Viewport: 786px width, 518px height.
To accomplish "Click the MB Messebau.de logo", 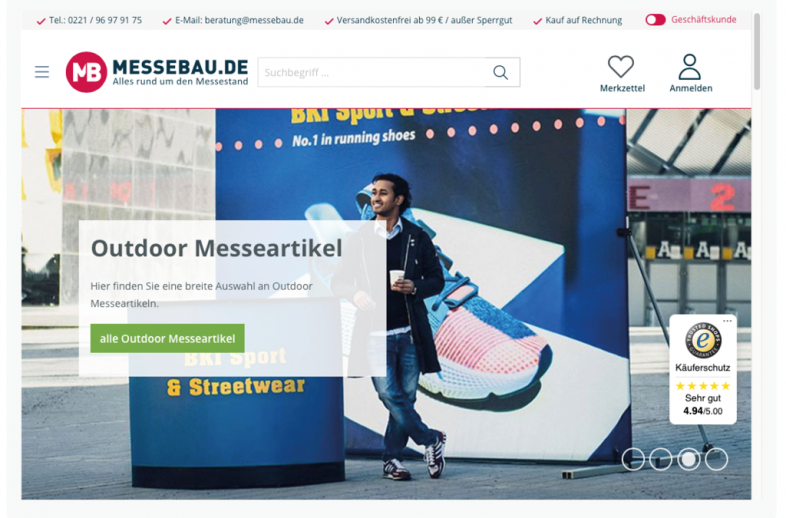I will [157, 72].
